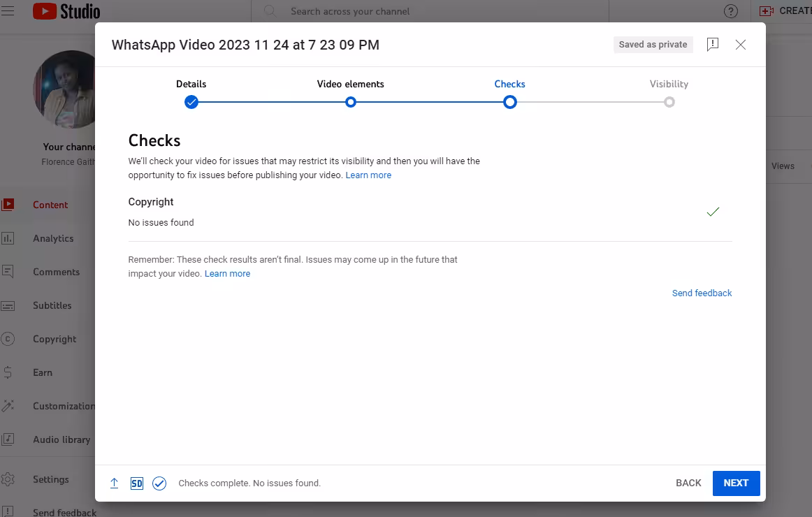
Task: Click the Copyright circle-C icon
Action: coord(8,339)
